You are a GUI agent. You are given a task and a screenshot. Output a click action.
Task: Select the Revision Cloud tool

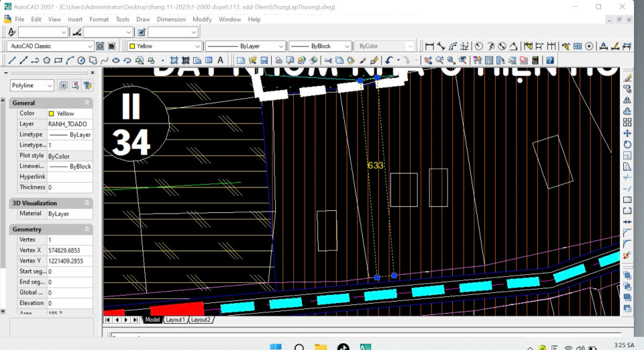(93, 60)
